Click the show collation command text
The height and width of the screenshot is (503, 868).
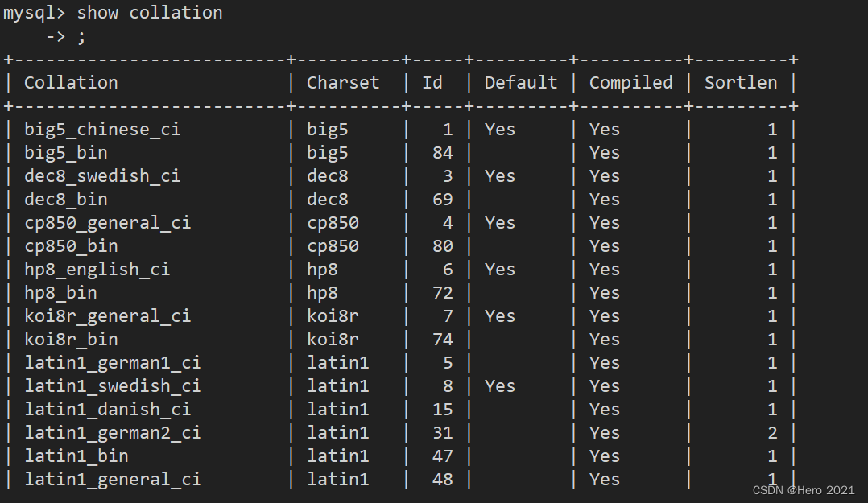click(150, 13)
